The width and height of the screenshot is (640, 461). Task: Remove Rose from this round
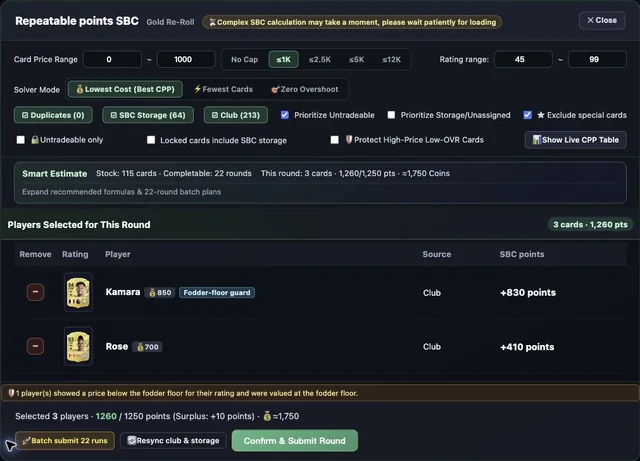pos(36,347)
